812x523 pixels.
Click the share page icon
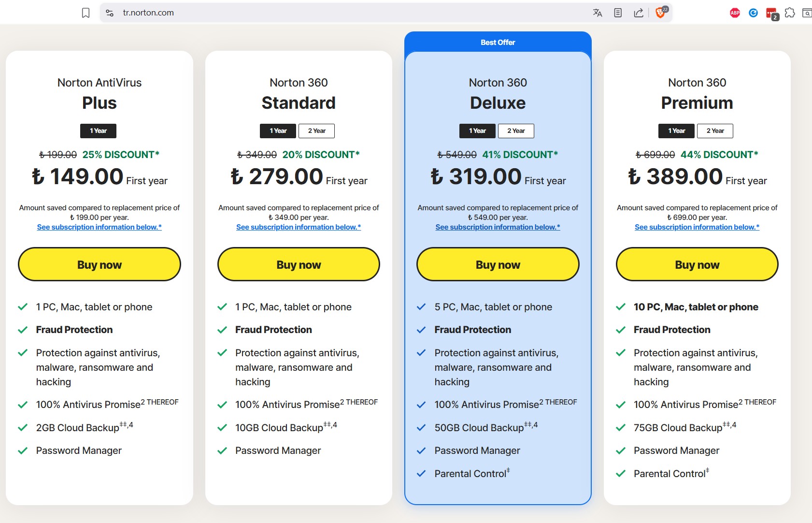[x=639, y=13]
